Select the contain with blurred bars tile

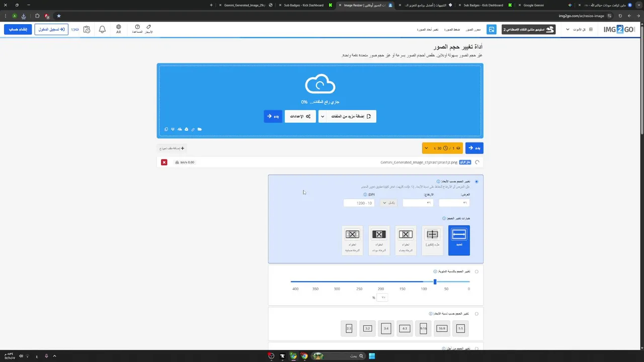click(352, 240)
